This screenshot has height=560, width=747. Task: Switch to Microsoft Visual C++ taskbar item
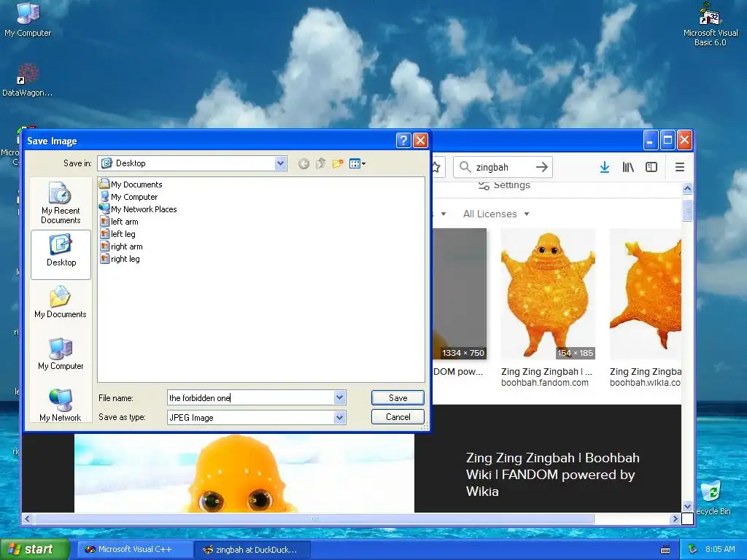(x=135, y=550)
